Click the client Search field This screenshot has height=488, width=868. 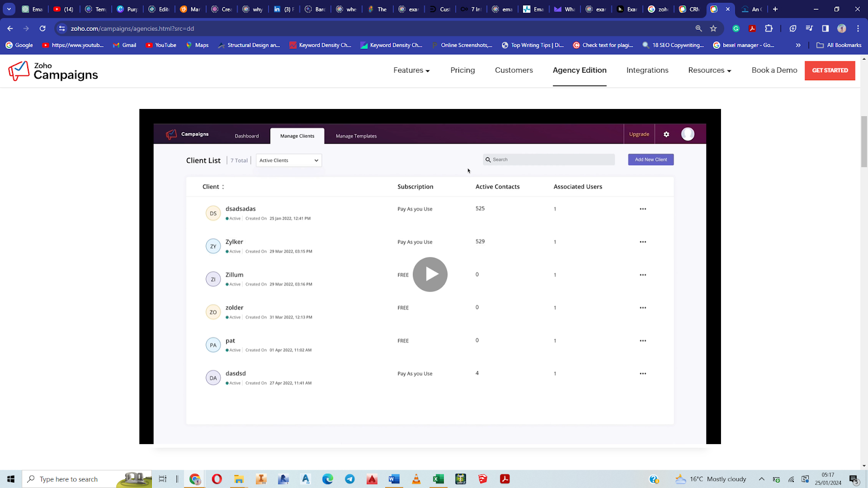pyautogui.click(x=548, y=159)
